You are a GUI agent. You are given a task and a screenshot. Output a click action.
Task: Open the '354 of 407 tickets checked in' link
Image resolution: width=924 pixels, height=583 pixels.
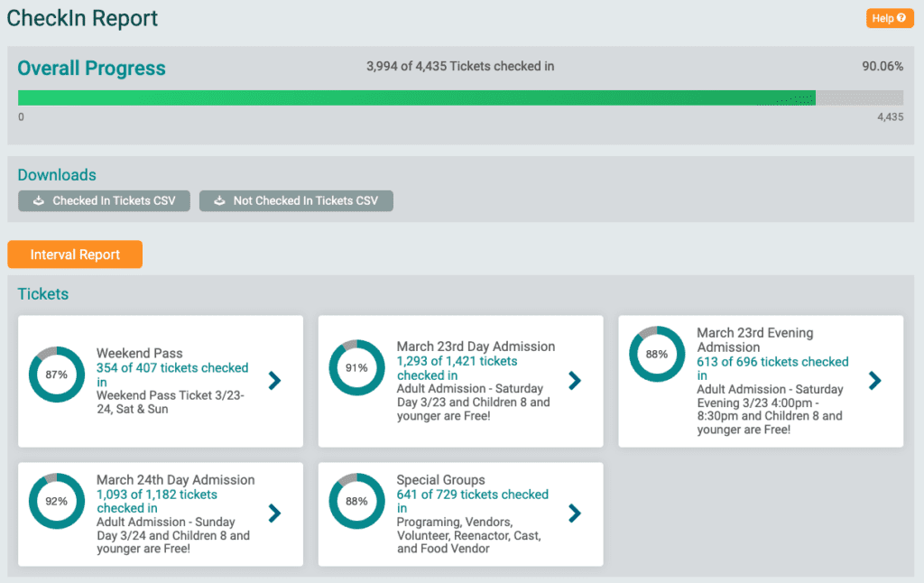[x=171, y=368]
